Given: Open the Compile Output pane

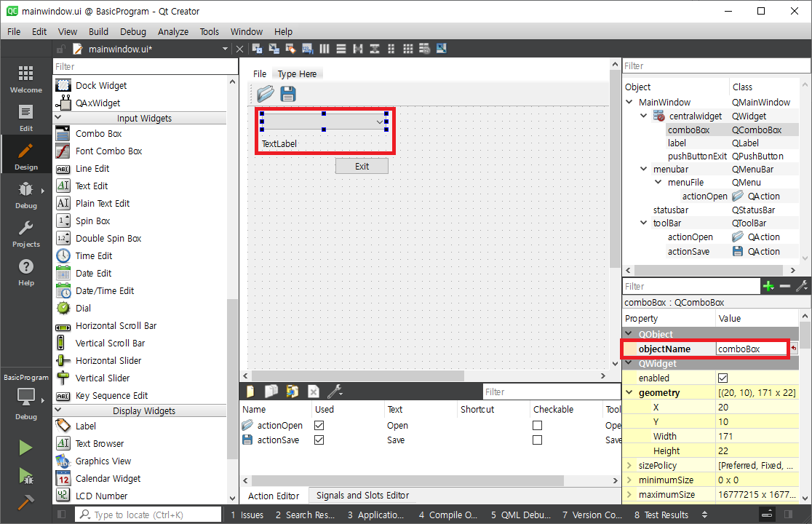Looking at the screenshot, I should [448, 515].
